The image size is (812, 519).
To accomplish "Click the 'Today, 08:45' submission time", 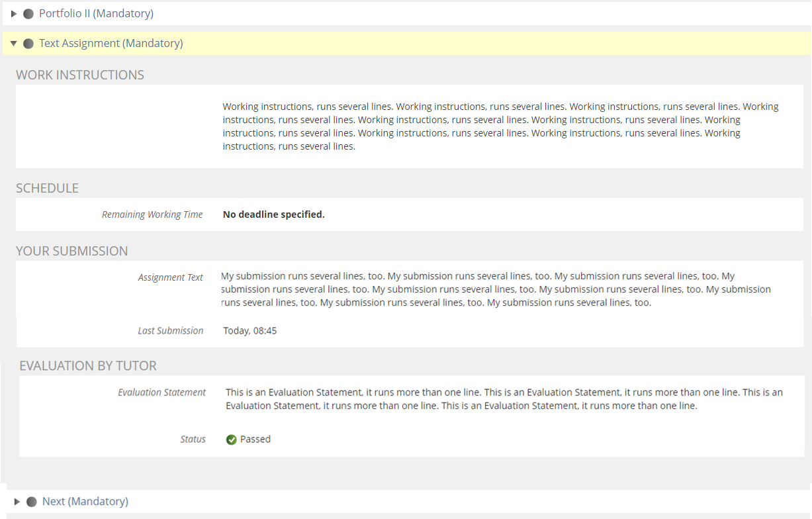I will pyautogui.click(x=250, y=330).
